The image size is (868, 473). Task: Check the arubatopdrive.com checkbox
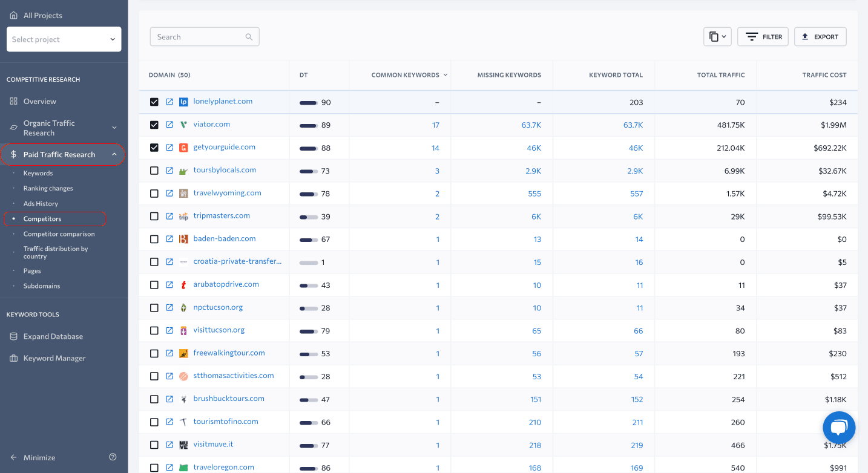coord(154,285)
